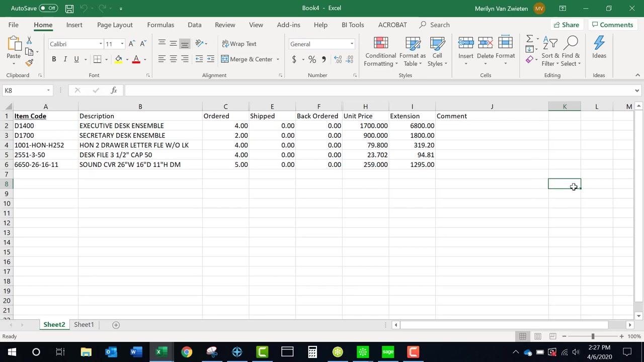Open the Formulas ribbon tab
This screenshot has width=644, height=362.
click(160, 25)
